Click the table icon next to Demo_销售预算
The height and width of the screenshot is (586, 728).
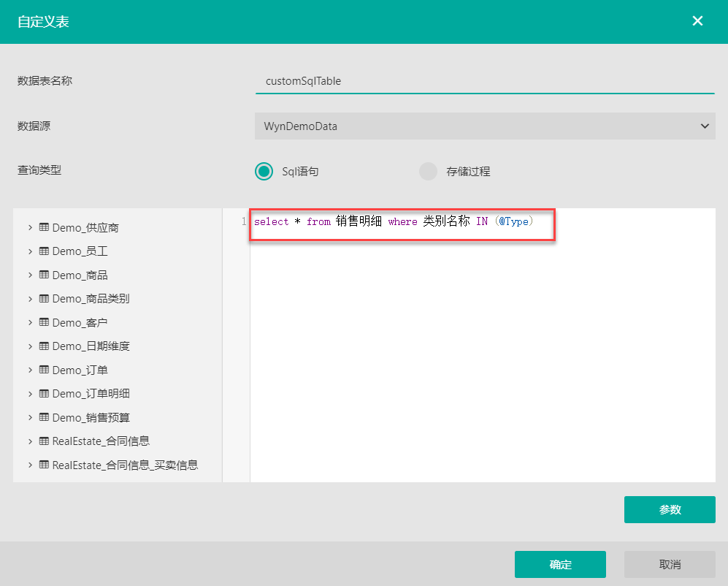coord(44,417)
